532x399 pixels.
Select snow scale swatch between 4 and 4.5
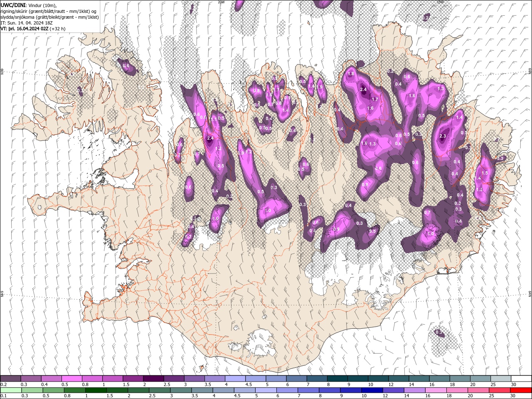[235, 379]
